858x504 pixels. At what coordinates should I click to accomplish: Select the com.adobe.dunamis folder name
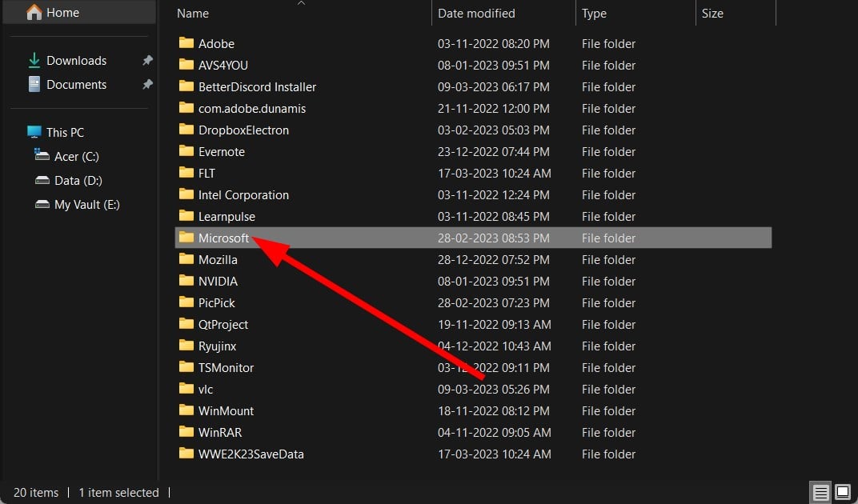251,109
